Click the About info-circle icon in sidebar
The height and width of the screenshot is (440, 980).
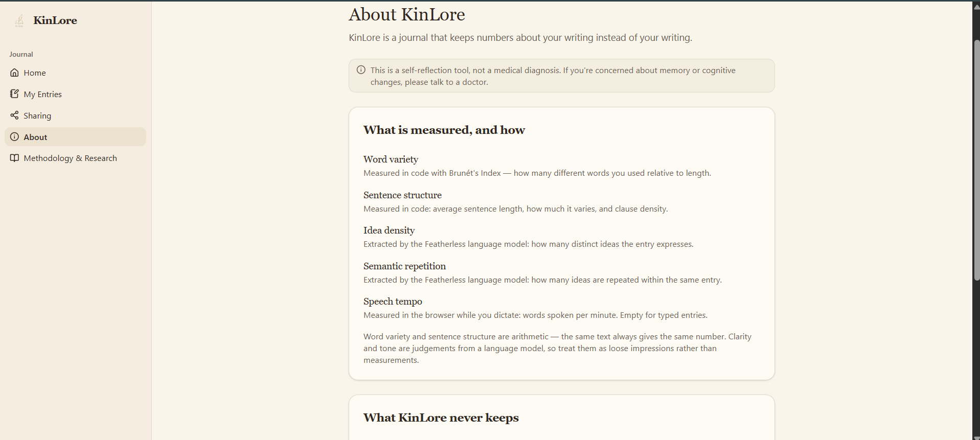(x=14, y=137)
